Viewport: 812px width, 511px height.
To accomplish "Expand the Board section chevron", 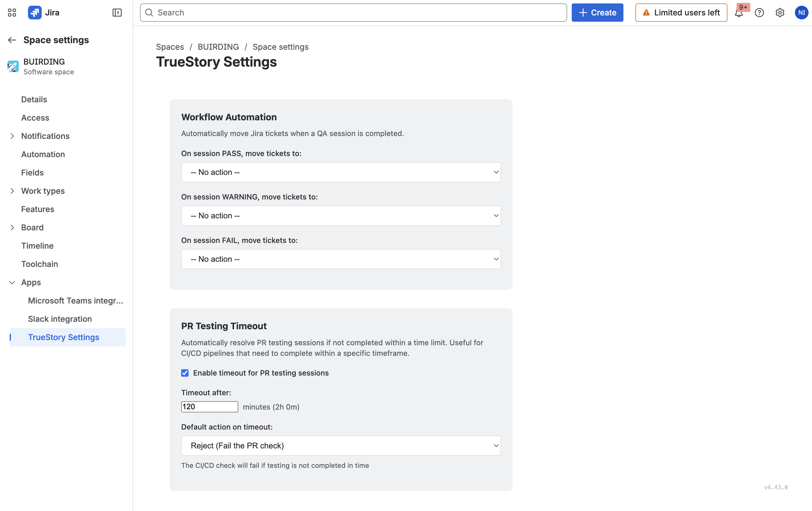I will pos(12,227).
